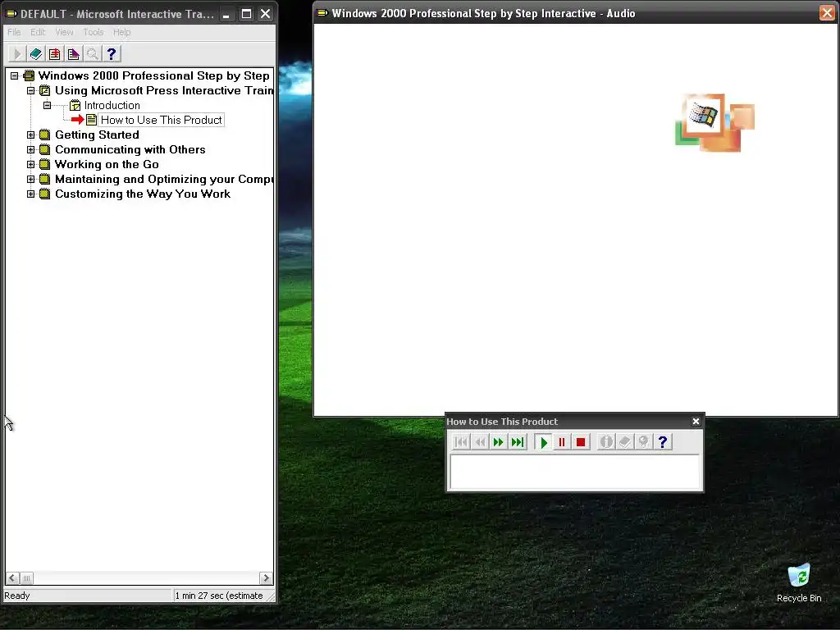This screenshot has width=840, height=630.
Task: Select Getting Started in the tree
Action: coord(97,135)
